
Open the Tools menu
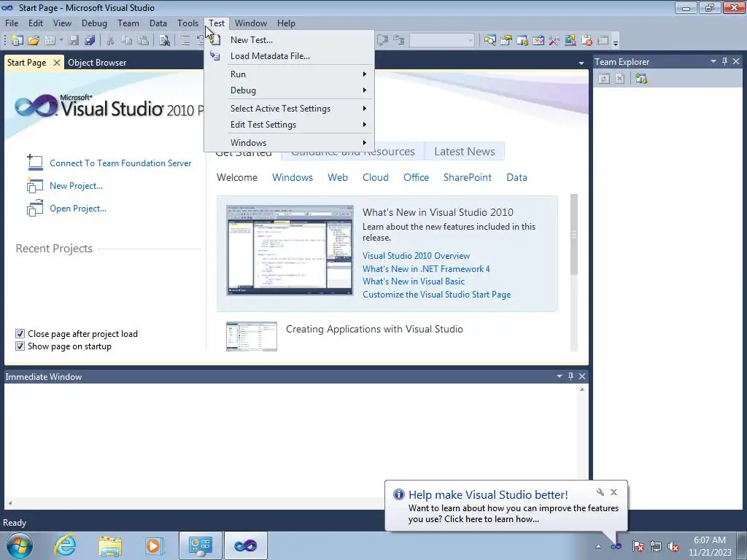(187, 23)
